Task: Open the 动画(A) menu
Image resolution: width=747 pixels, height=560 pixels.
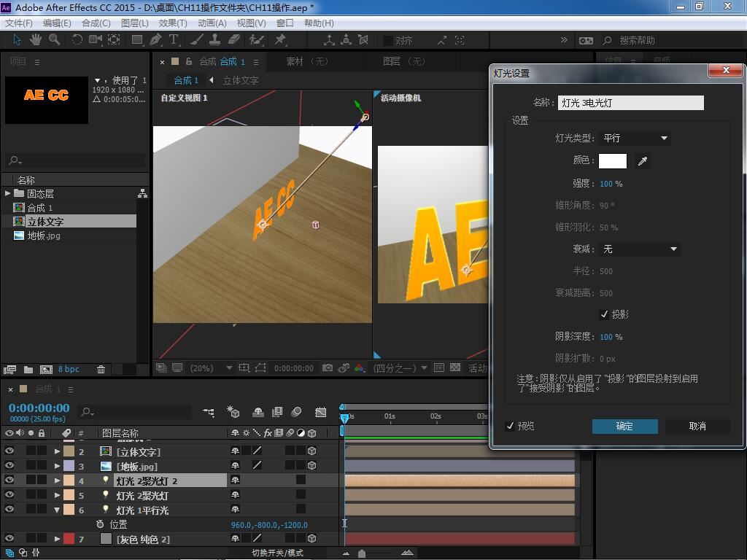Action: coord(212,23)
